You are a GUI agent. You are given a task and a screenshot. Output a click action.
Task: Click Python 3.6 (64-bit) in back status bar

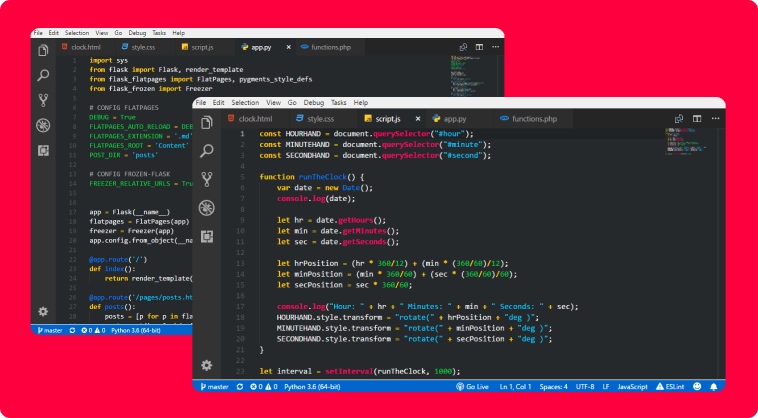click(136, 331)
